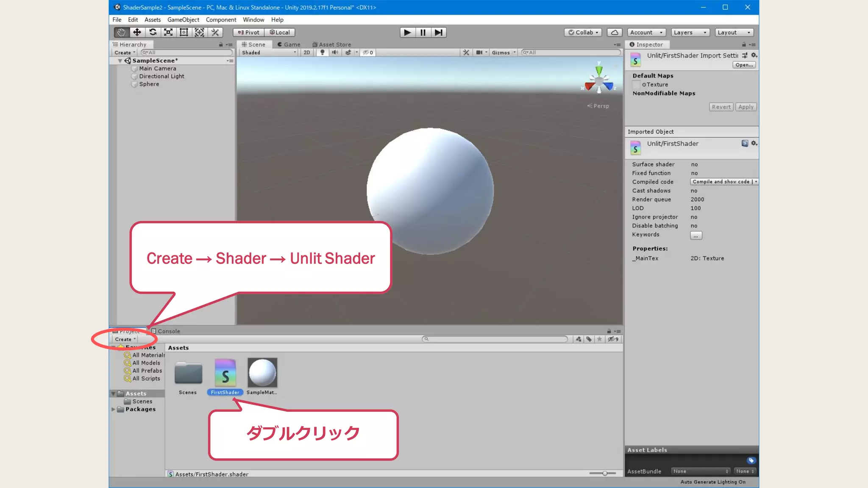Click Search by Label icon

tap(589, 339)
